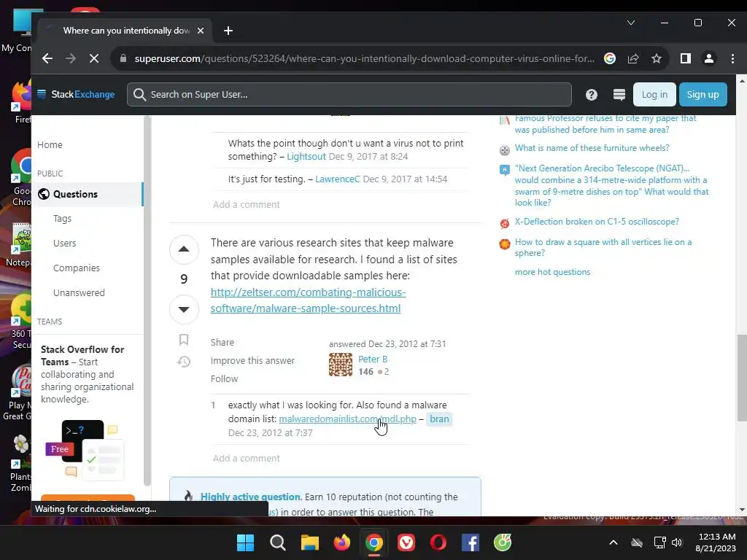Image resolution: width=747 pixels, height=560 pixels.
Task: Open a new browser tab
Action: (x=228, y=31)
